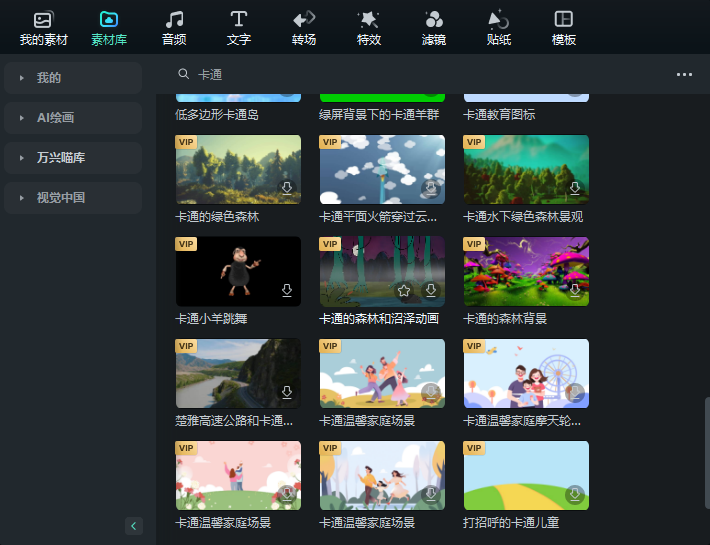The height and width of the screenshot is (545, 710).
Task: Switch to the 模板 templates tab
Action: (x=564, y=28)
